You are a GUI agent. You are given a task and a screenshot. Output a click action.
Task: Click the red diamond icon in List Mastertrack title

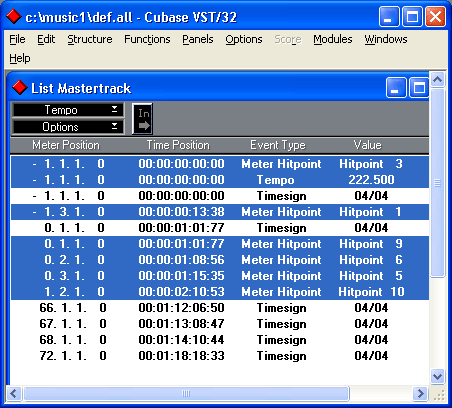click(x=20, y=88)
